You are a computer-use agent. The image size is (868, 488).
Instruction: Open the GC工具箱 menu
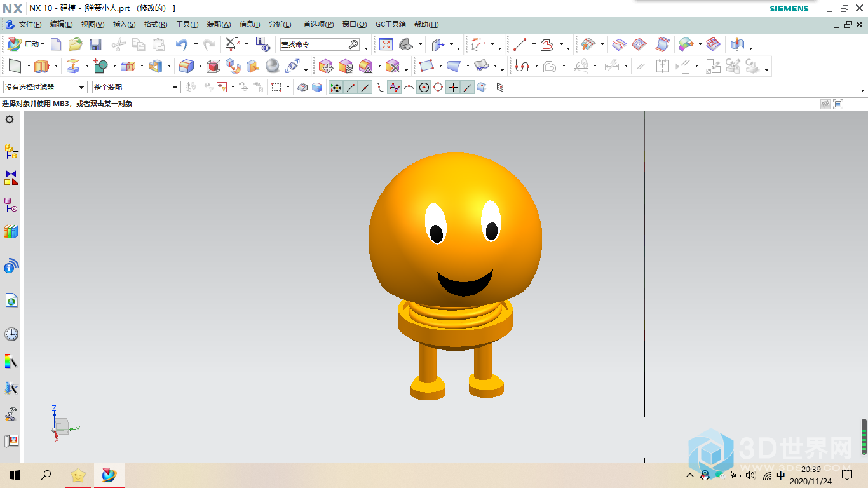(390, 24)
